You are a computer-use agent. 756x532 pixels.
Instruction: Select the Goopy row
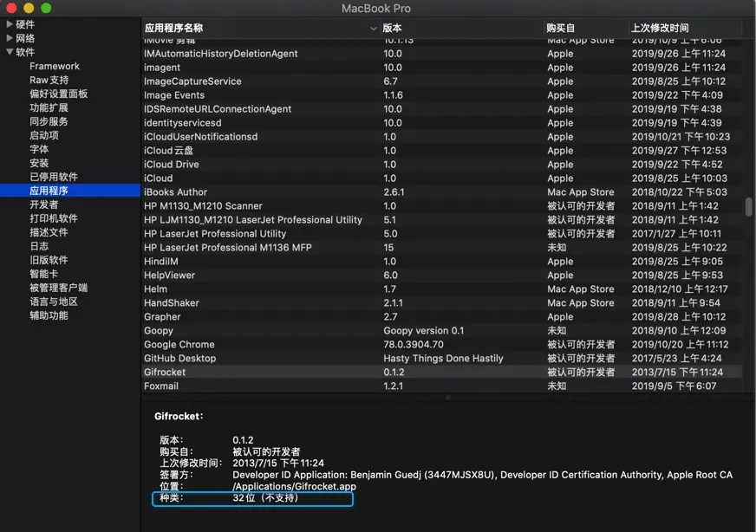pos(441,331)
